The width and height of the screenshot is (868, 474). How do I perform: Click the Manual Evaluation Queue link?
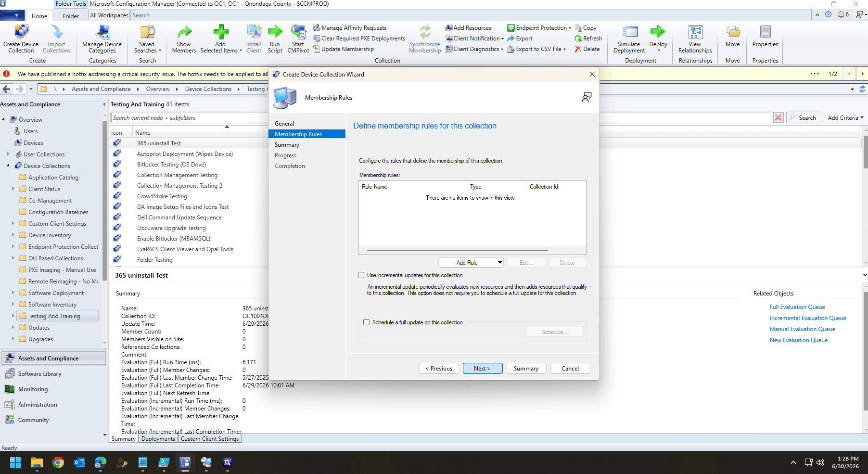802,329
